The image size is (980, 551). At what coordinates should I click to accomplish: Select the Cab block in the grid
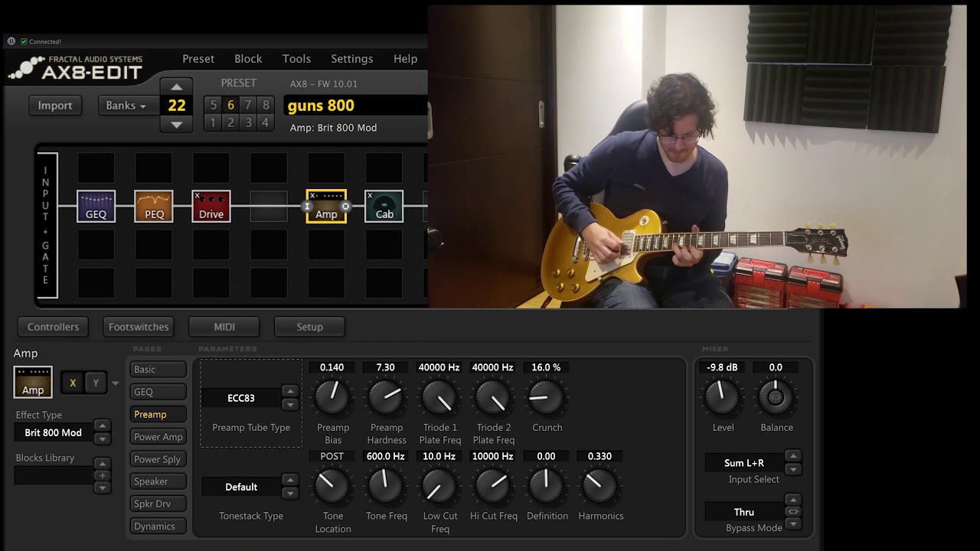[384, 207]
